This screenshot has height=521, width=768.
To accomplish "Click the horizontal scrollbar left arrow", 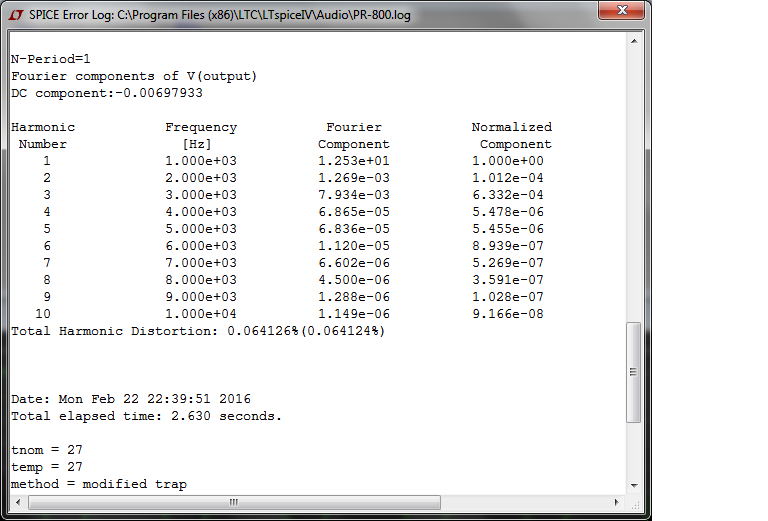I will point(18,502).
